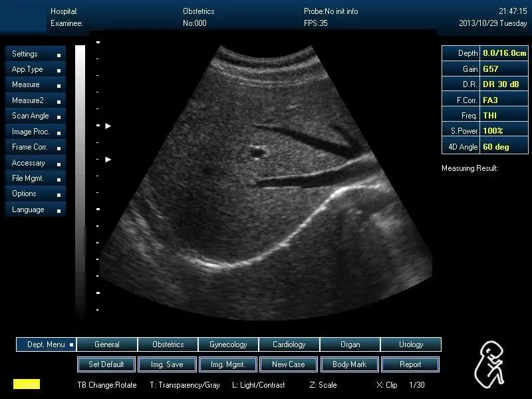The height and width of the screenshot is (399, 532).
Task: Switch to the Obstetrics department tab
Action: [x=168, y=344]
